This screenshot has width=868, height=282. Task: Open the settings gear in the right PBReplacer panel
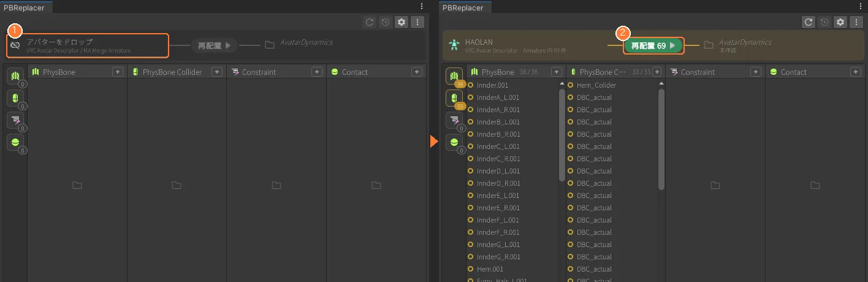(840, 22)
